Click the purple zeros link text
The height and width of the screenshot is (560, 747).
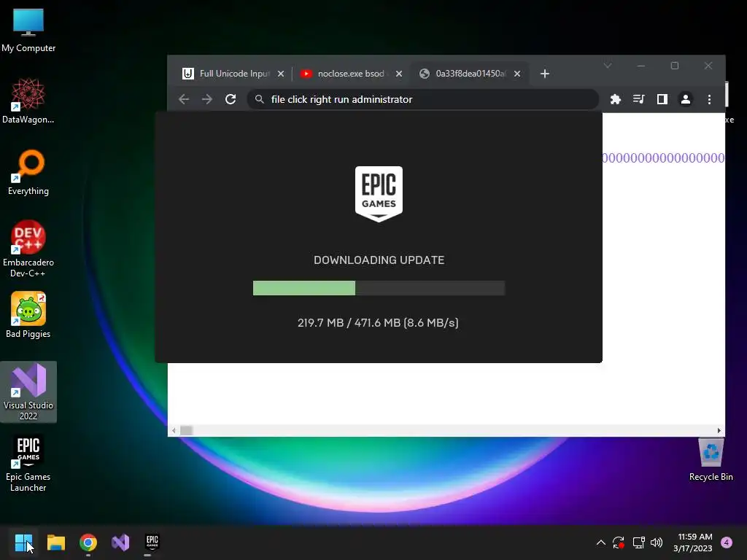[x=663, y=157]
